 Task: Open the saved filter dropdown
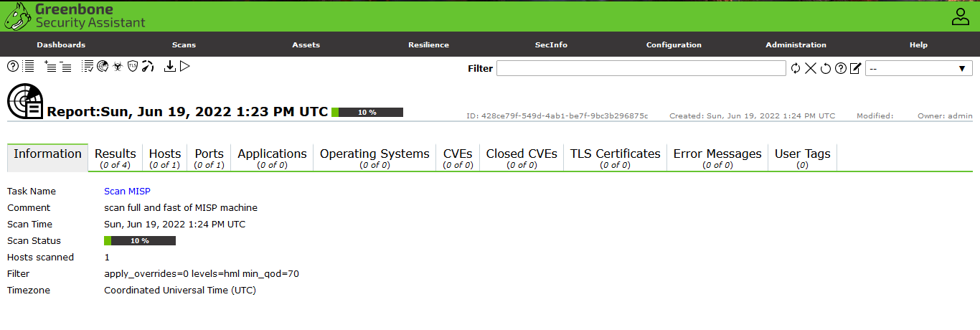click(x=918, y=68)
